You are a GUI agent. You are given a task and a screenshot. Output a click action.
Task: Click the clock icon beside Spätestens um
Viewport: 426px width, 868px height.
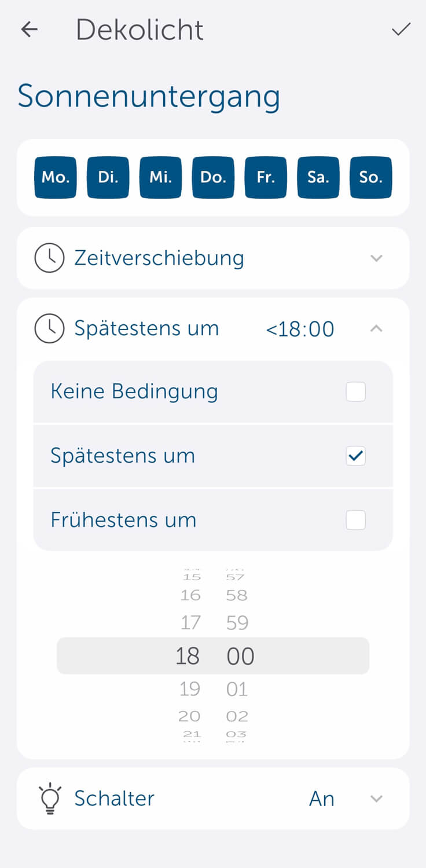[49, 329]
